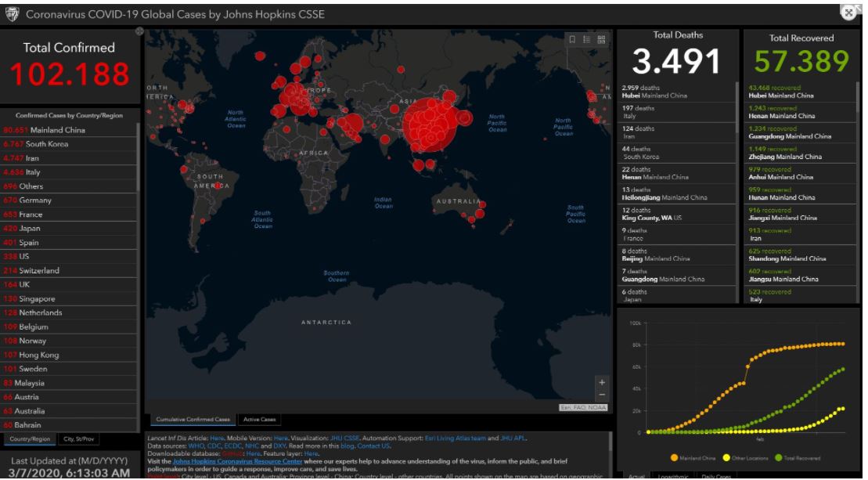868x480 pixels.
Task: Click the Johns Hopkins shield logo
Action: click(x=12, y=14)
